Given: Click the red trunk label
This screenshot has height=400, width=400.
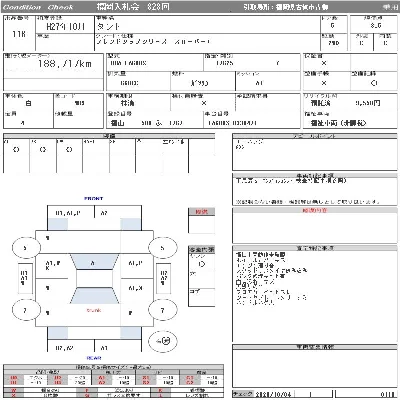Looking at the screenshot, I should pyautogui.click(x=94, y=310).
